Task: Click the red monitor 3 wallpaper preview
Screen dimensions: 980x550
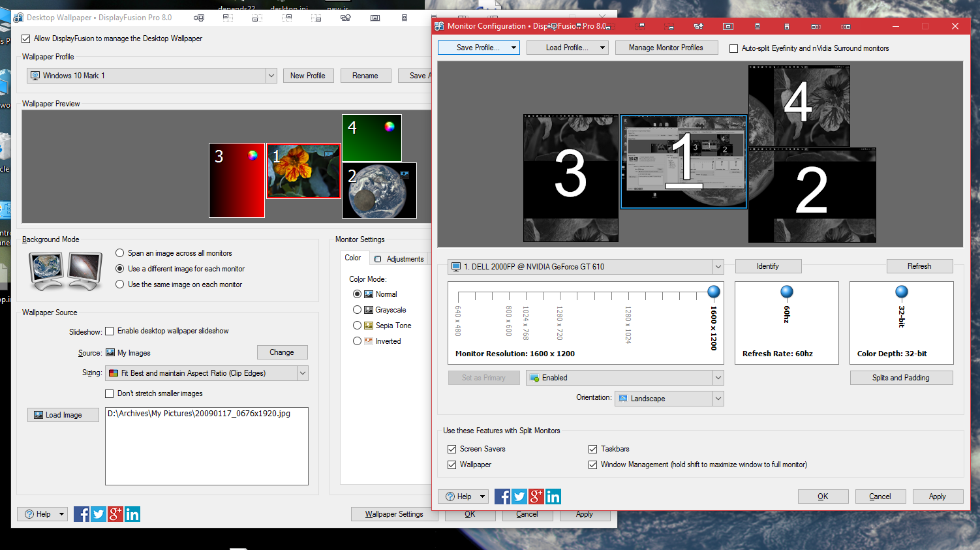Action: coord(236,180)
